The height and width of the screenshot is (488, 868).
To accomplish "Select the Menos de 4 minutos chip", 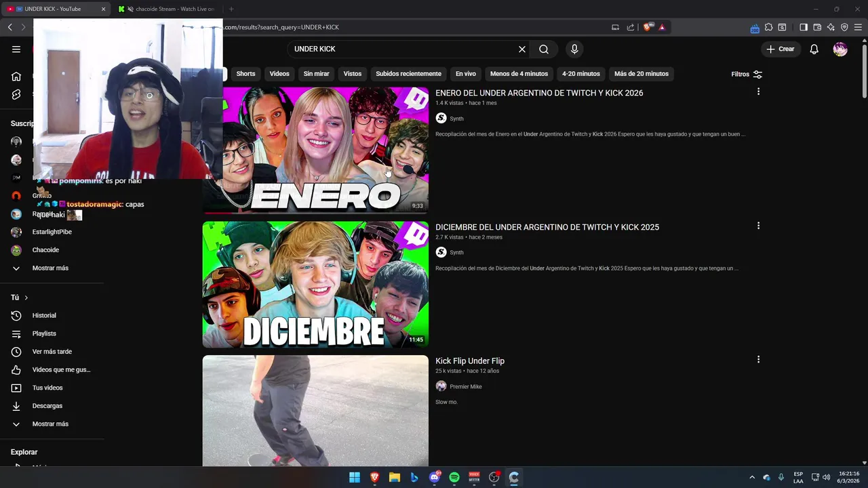I will (x=519, y=74).
